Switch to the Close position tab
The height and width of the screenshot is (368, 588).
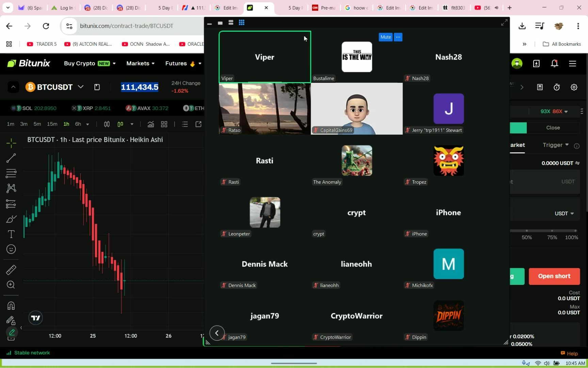tap(553, 128)
